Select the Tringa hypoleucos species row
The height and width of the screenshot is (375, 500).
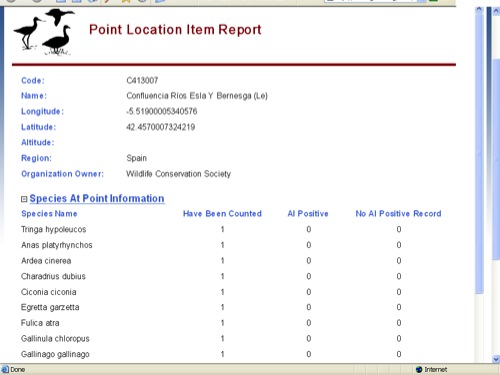point(231,229)
